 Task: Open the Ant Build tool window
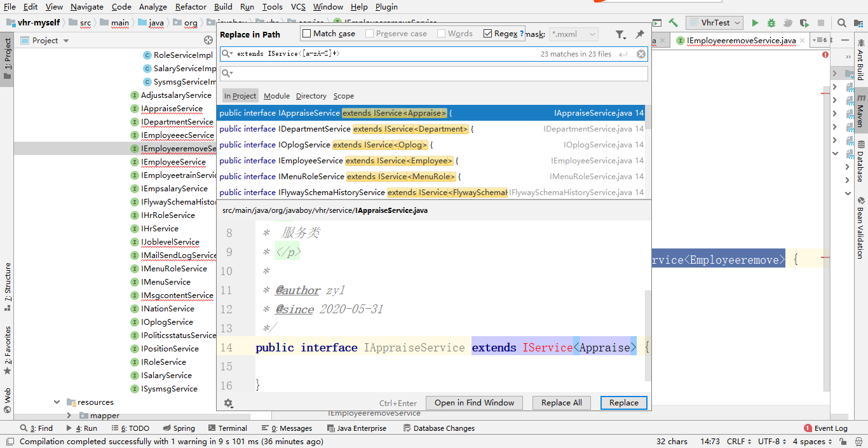point(860,60)
